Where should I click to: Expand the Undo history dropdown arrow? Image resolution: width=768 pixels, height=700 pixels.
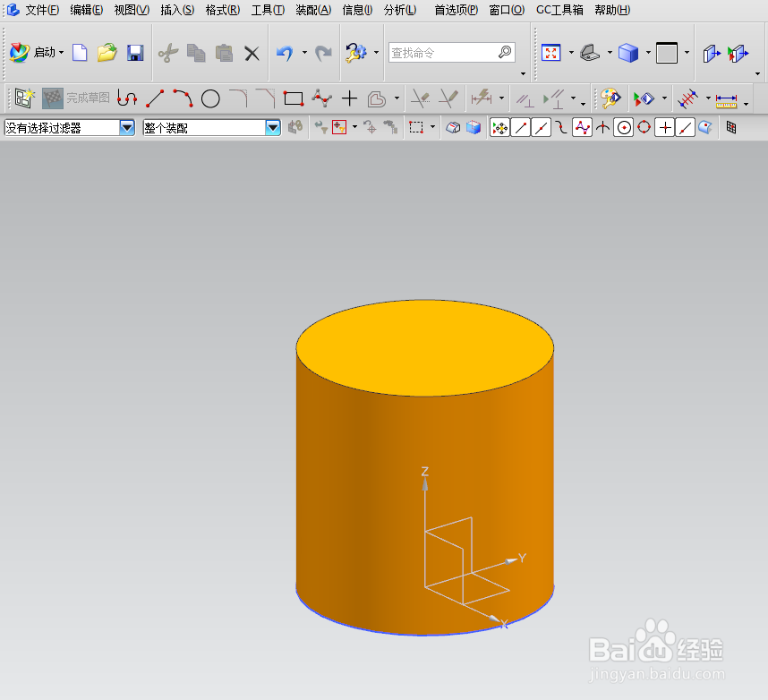point(304,53)
